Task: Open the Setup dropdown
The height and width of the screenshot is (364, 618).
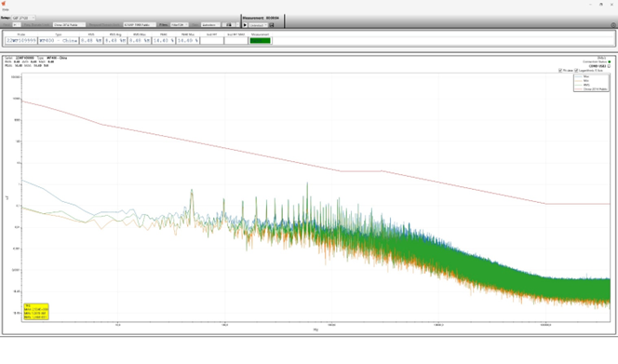Action: (x=23, y=18)
